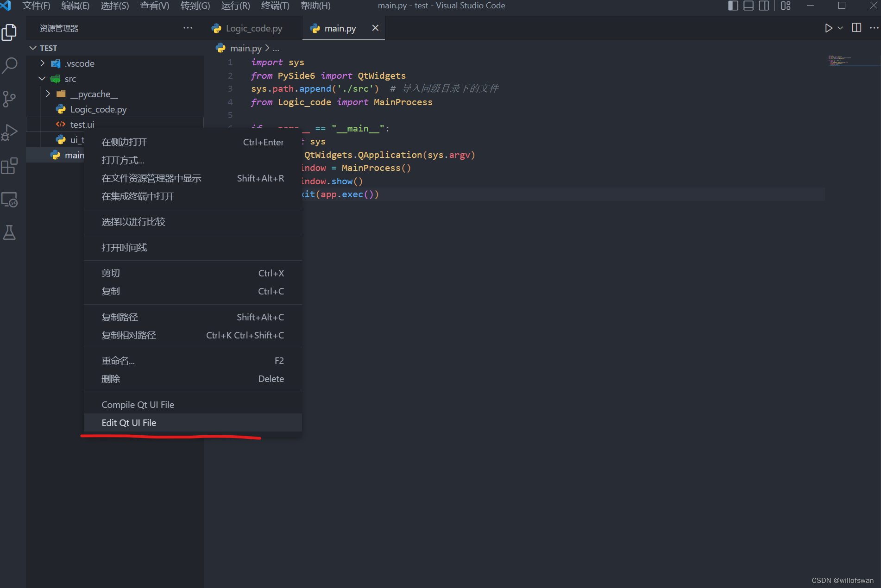Choose 重命名... from context menu
The image size is (881, 588).
[193, 361]
